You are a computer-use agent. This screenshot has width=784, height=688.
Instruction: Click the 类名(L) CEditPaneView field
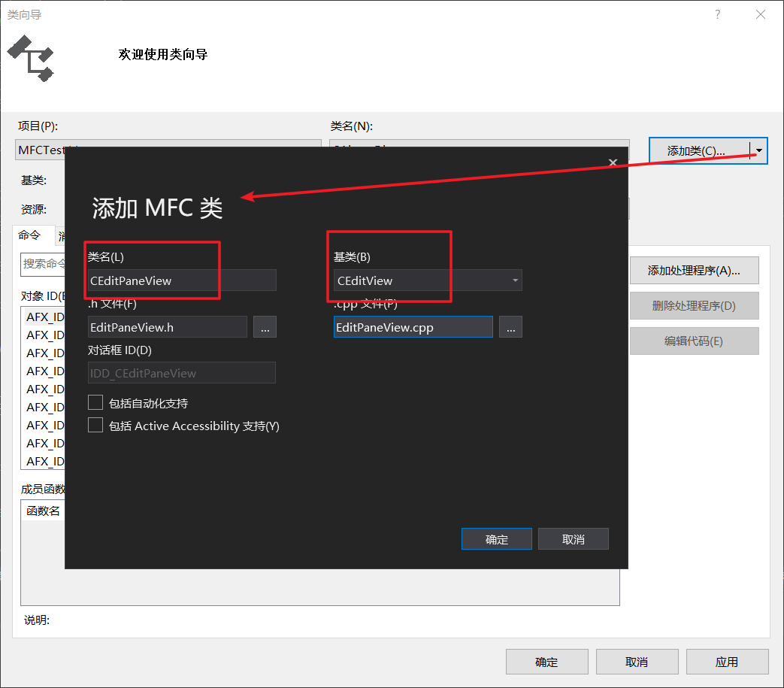click(x=182, y=280)
